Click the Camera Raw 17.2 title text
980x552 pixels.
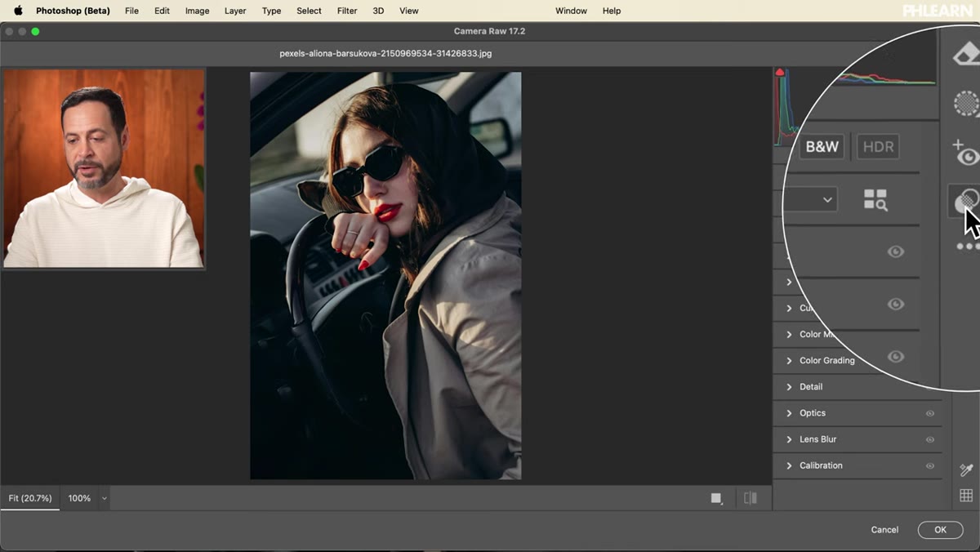pos(489,31)
